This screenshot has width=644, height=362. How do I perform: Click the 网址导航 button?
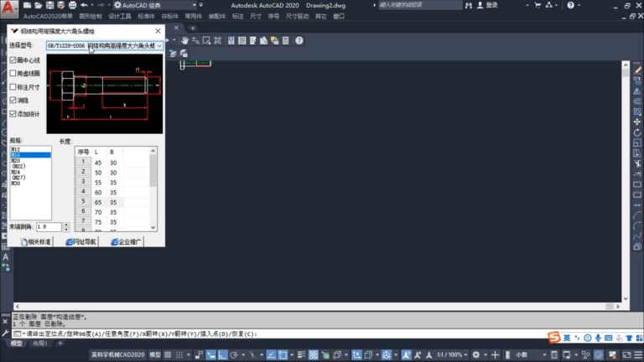(80, 241)
